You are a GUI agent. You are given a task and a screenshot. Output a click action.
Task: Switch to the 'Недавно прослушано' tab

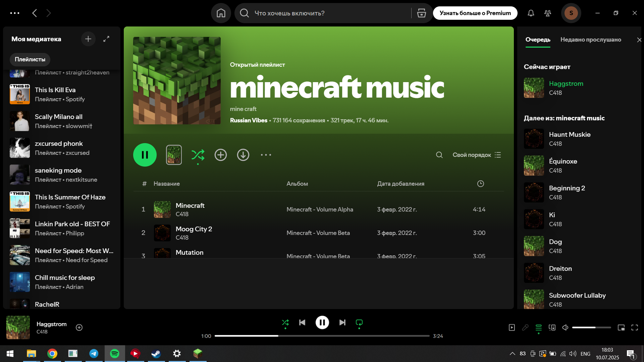click(590, 40)
